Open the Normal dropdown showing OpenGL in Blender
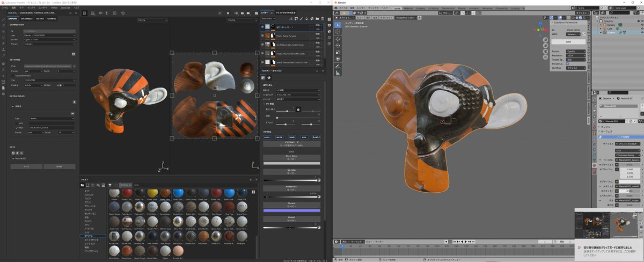This screenshot has height=262, width=644. click(x=576, y=51)
